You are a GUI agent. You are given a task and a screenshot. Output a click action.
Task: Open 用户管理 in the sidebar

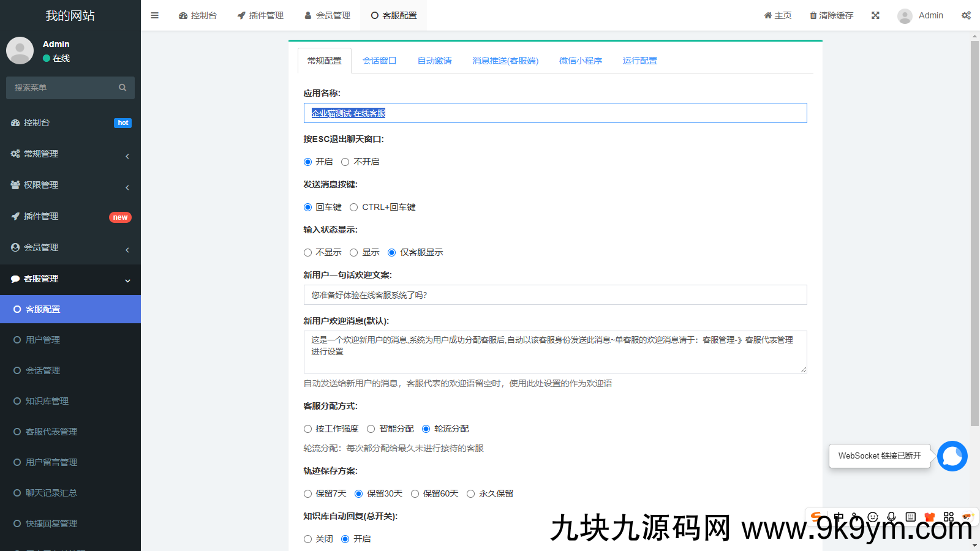pos(43,340)
